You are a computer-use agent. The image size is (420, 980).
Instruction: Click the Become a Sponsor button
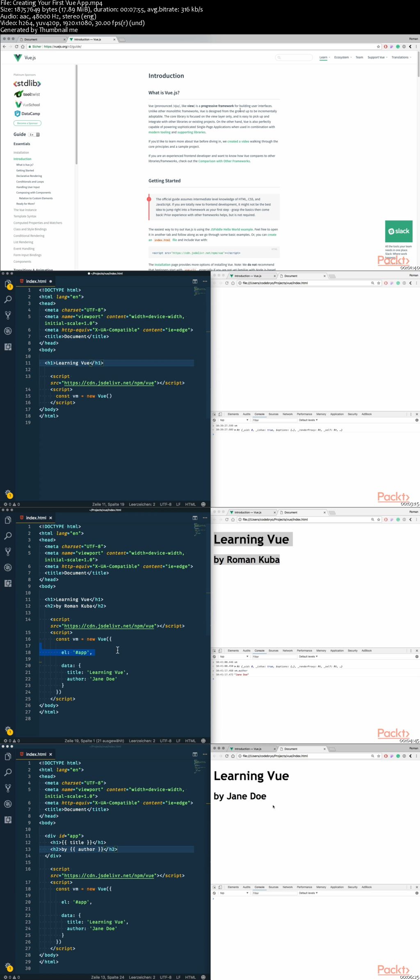click(x=27, y=123)
